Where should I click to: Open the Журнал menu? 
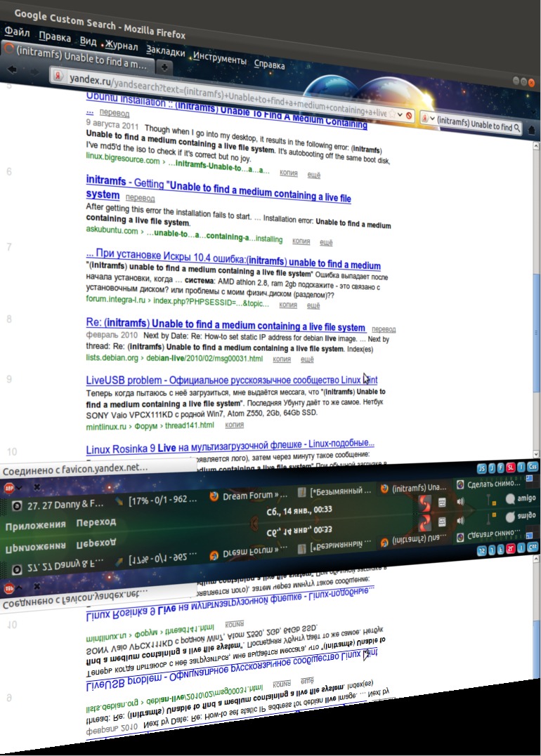(121, 46)
